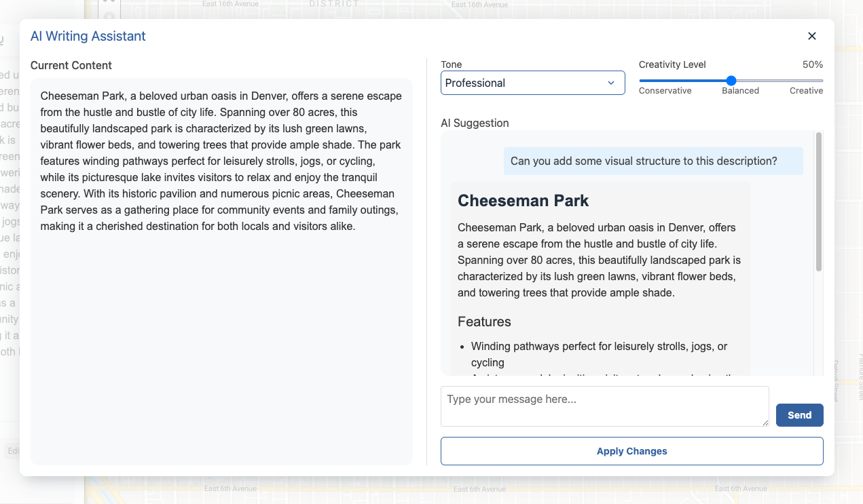Click the Current Content text area

coord(221,271)
